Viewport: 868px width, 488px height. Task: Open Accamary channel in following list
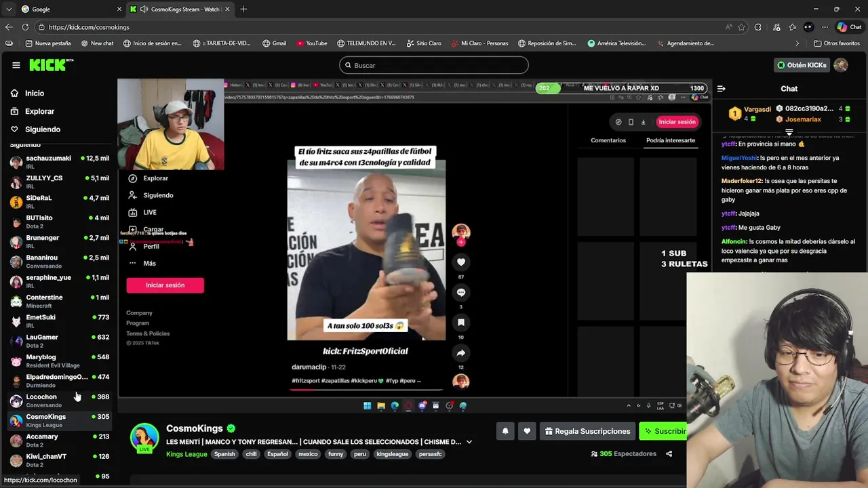point(60,441)
